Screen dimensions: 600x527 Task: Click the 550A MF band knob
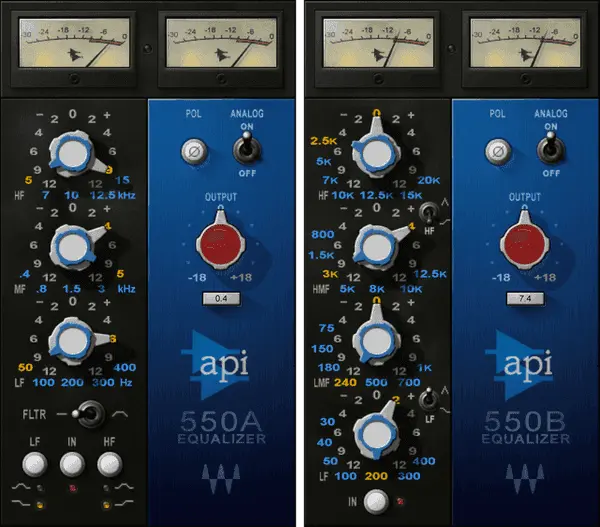pyautogui.click(x=73, y=247)
